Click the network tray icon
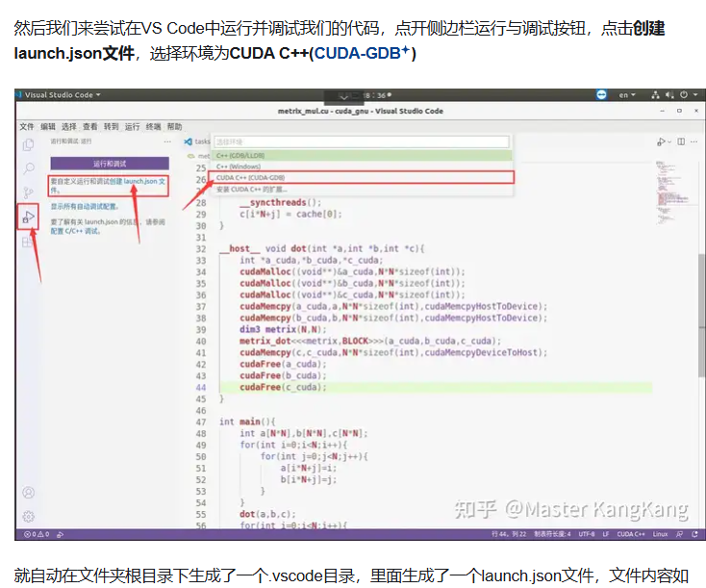The height and width of the screenshot is (588, 706). point(655,94)
